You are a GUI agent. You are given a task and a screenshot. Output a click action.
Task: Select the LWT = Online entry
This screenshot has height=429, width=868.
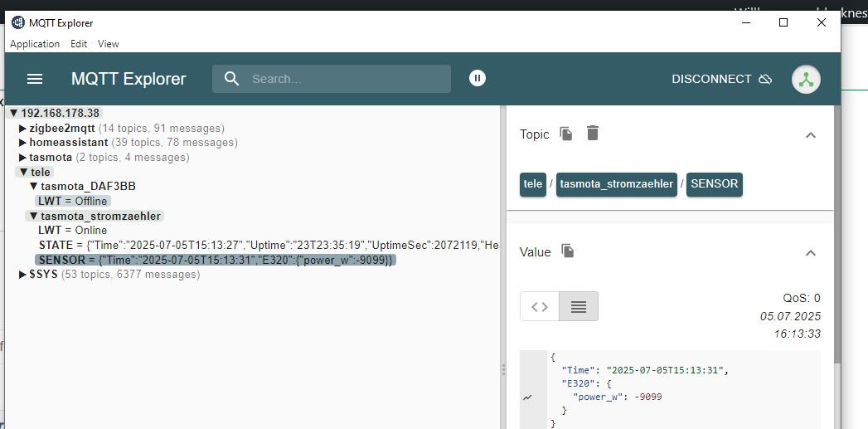72,231
